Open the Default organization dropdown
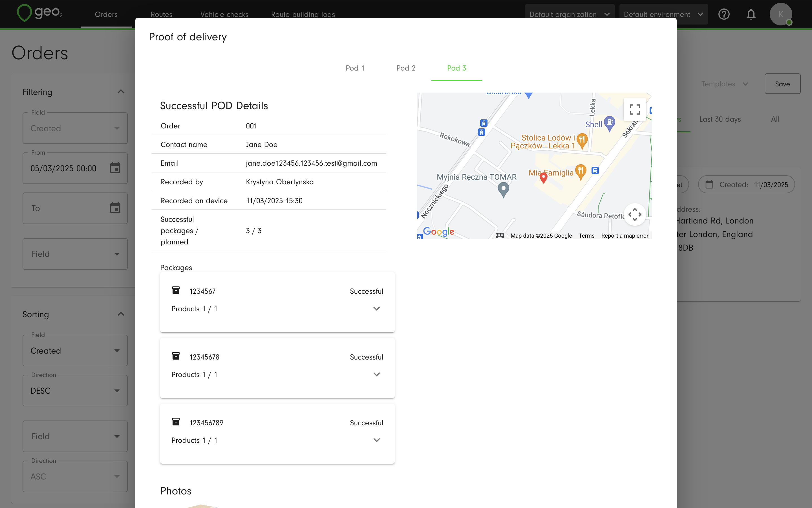 click(x=570, y=14)
